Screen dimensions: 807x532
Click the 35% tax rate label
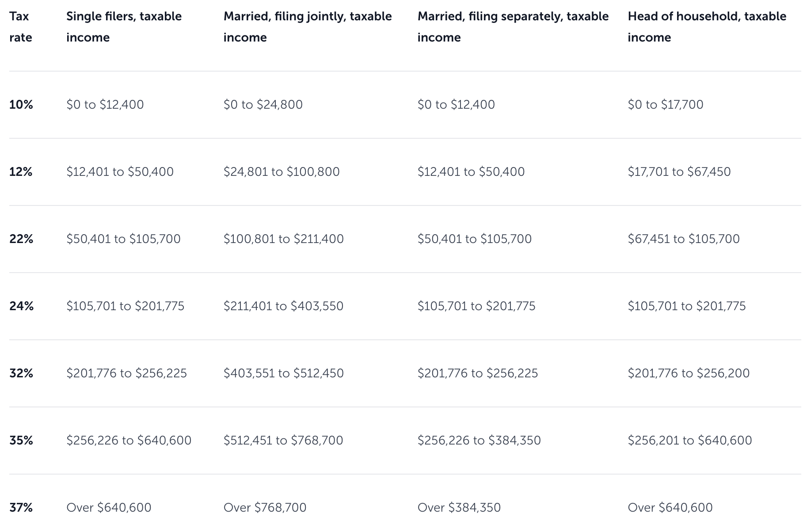[x=21, y=441]
